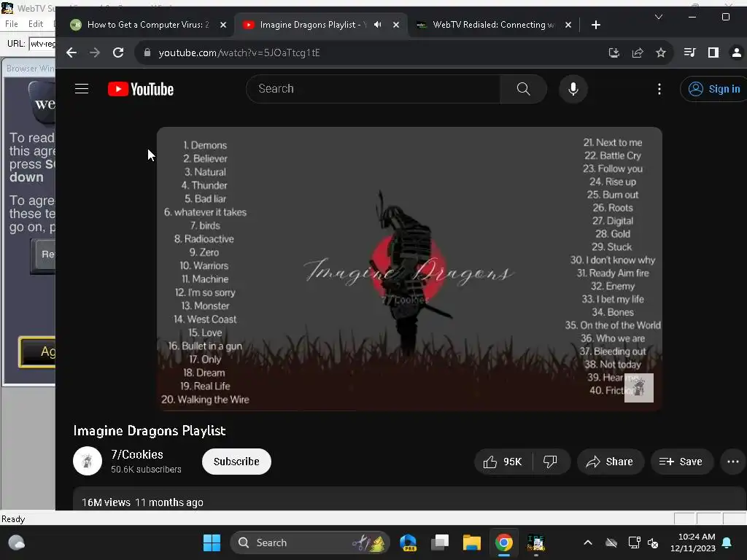
Task: Open the weather widget on the taskbar
Action: pyautogui.click(x=17, y=542)
